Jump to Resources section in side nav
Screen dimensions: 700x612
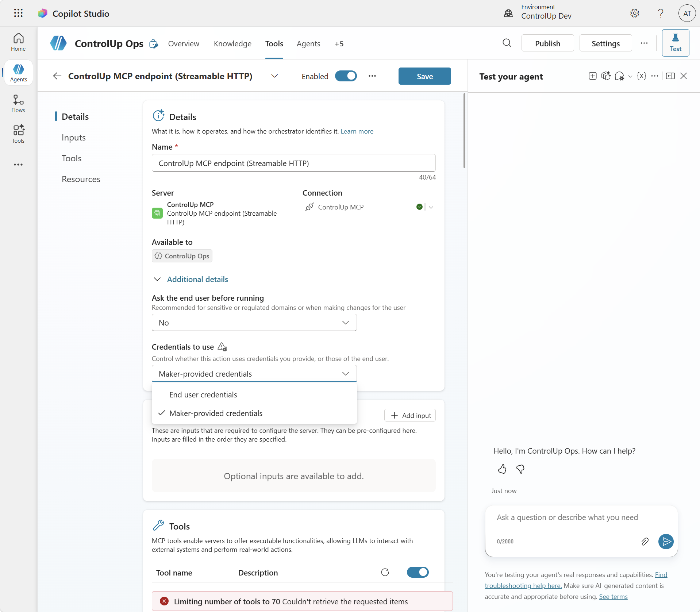tap(81, 179)
